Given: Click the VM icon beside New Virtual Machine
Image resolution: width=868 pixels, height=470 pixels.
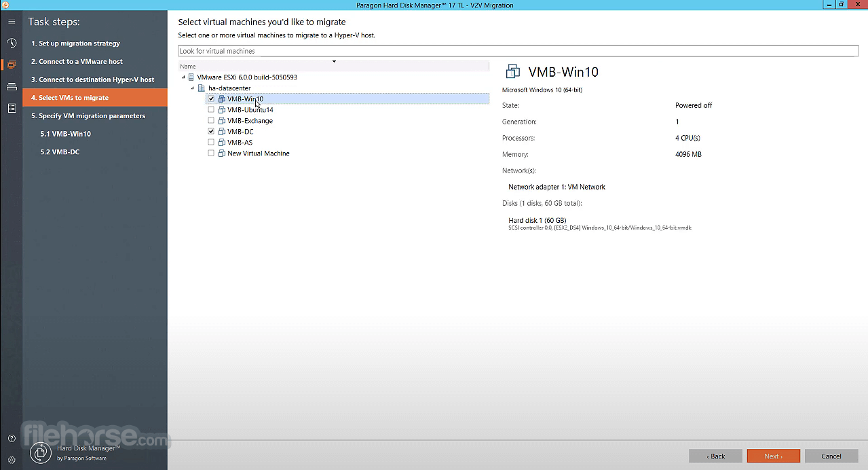Looking at the screenshot, I should pyautogui.click(x=221, y=153).
